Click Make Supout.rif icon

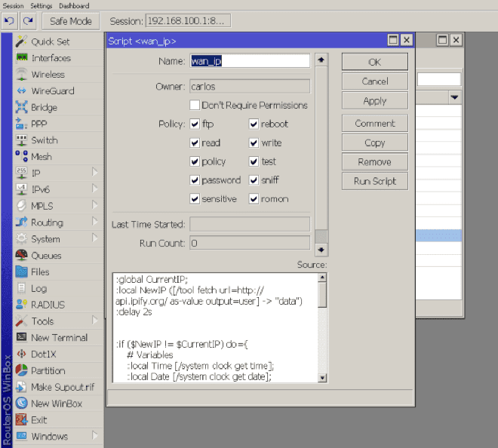pos(21,387)
